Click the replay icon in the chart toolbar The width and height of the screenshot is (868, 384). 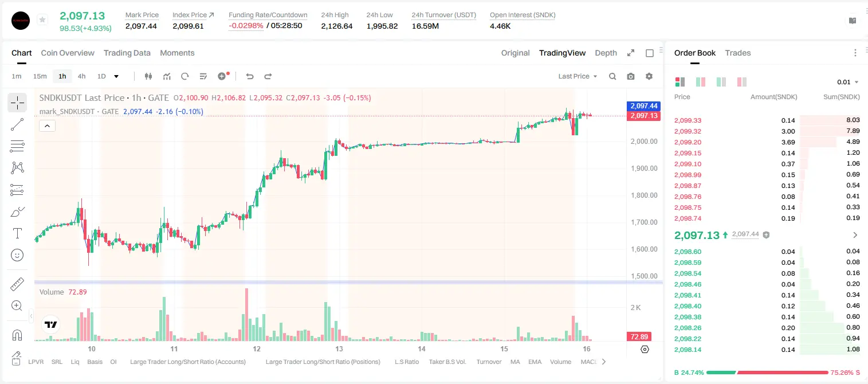(x=184, y=76)
